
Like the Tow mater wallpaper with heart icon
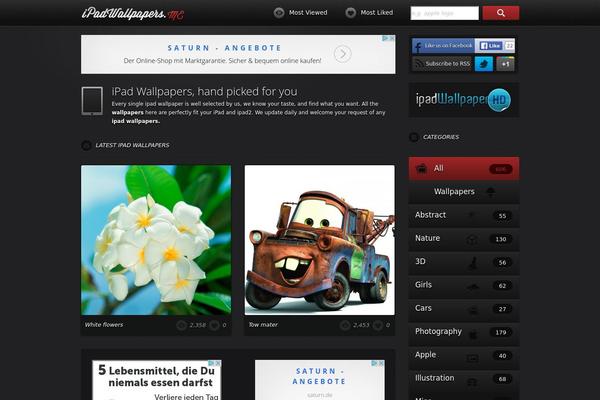pyautogui.click(x=378, y=325)
